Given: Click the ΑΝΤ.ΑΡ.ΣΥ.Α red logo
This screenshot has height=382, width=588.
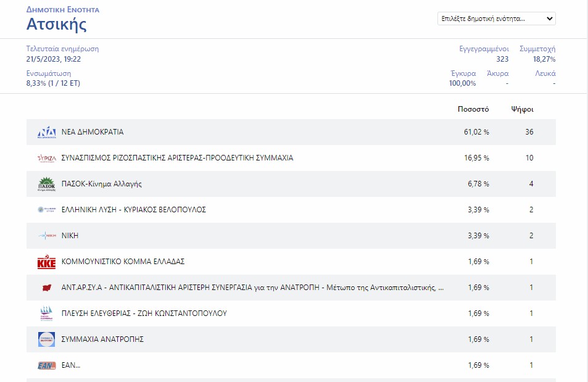Looking at the screenshot, I should tap(47, 288).
